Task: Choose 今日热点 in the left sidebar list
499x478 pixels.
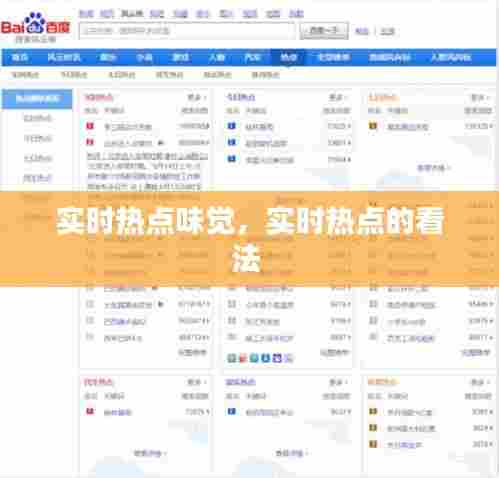Action: (x=38, y=138)
